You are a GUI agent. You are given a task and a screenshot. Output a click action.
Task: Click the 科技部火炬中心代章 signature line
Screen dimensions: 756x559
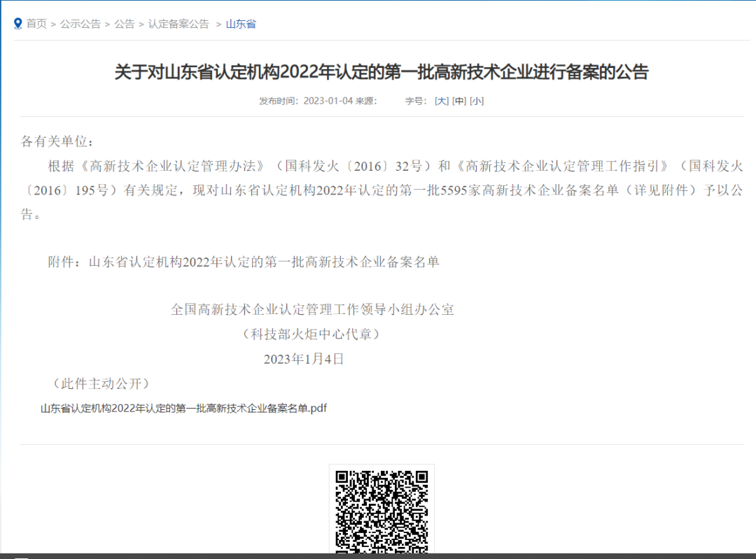pyautogui.click(x=311, y=334)
